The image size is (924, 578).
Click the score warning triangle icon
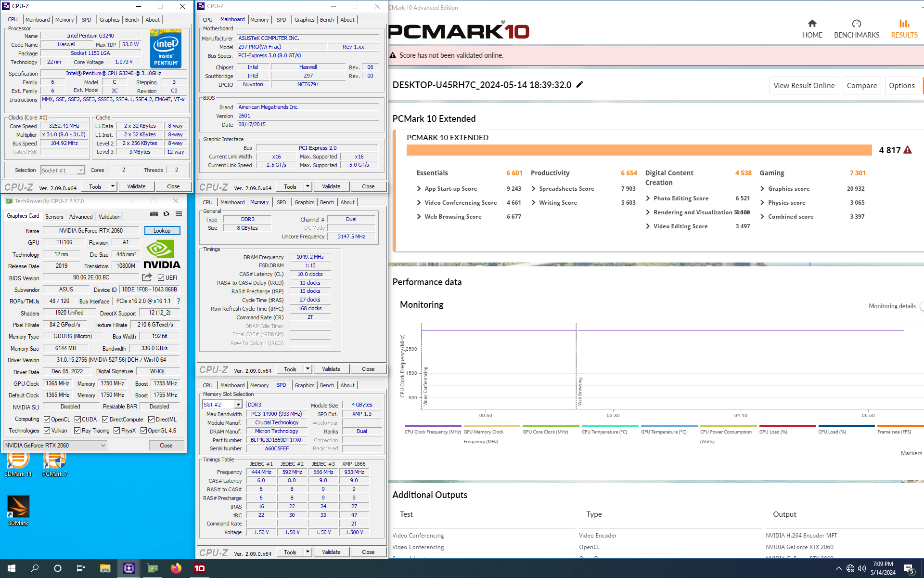tap(908, 150)
